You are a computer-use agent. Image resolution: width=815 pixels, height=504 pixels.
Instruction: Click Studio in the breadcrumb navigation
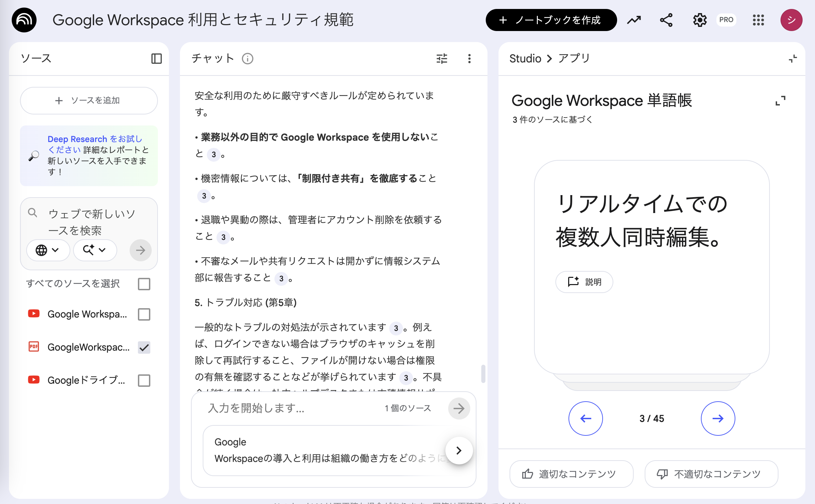525,58
